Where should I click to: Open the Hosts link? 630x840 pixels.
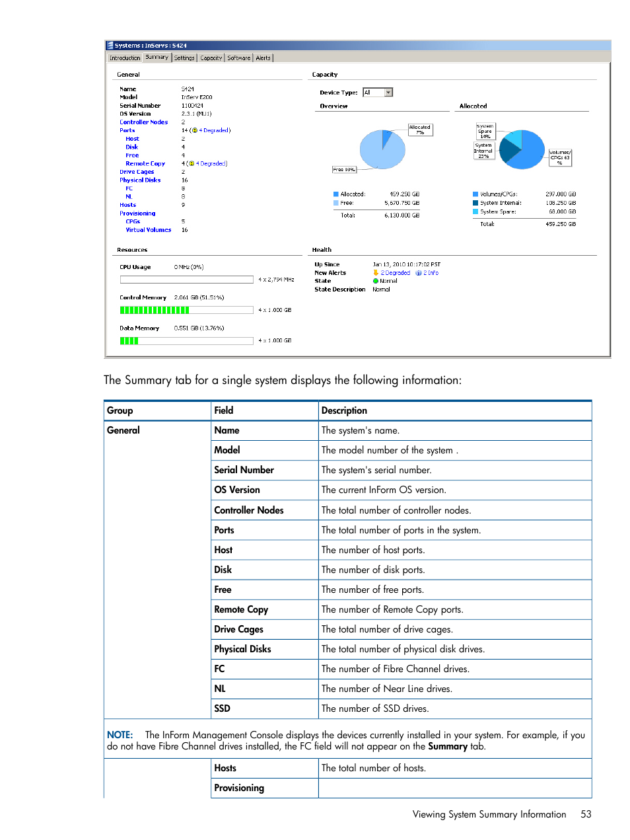(x=128, y=206)
